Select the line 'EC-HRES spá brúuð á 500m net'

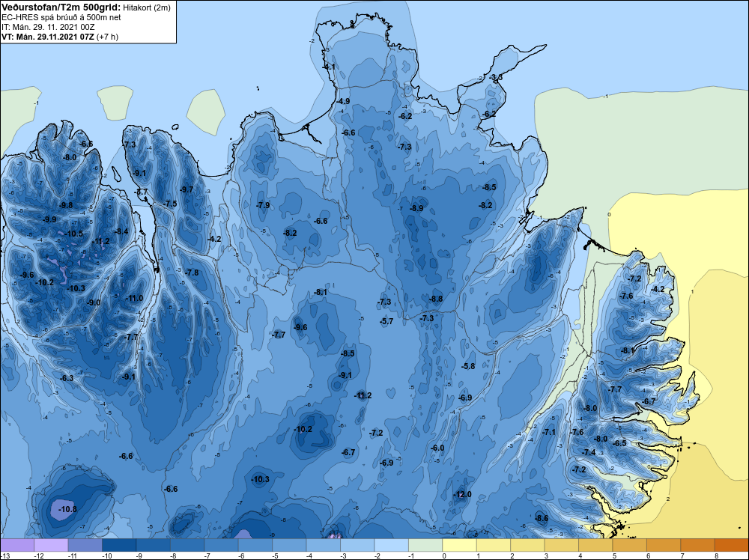(61, 17)
